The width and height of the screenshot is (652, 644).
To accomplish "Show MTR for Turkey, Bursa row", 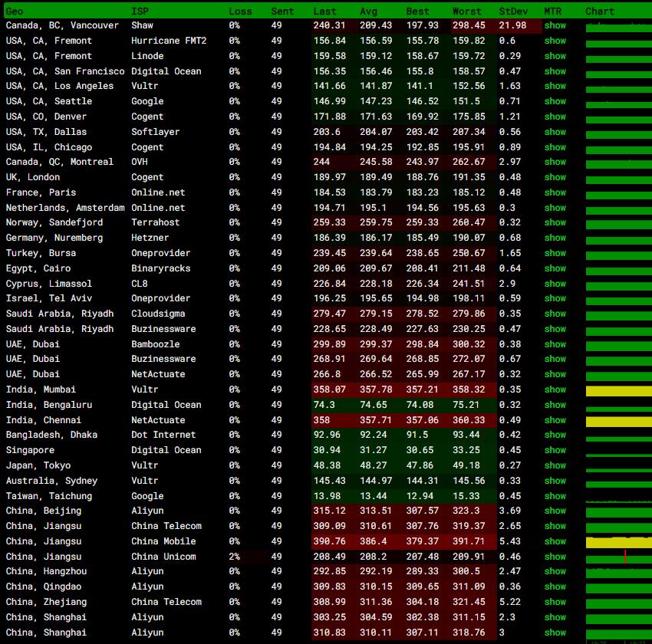I will click(555, 254).
